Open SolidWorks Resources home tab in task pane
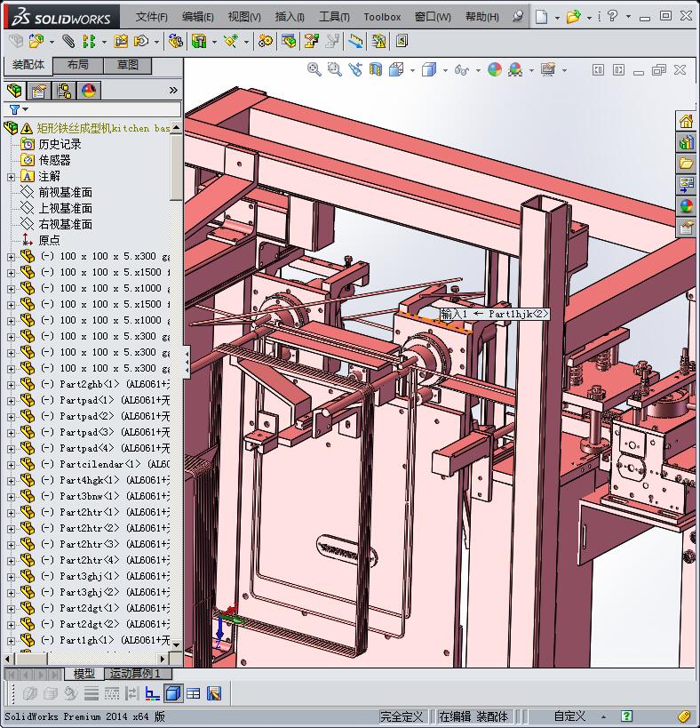The height and width of the screenshot is (728, 700). tap(686, 122)
